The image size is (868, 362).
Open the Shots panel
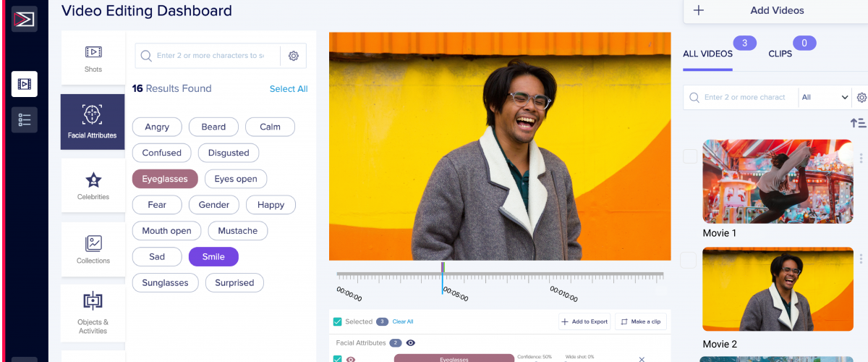[x=93, y=57]
